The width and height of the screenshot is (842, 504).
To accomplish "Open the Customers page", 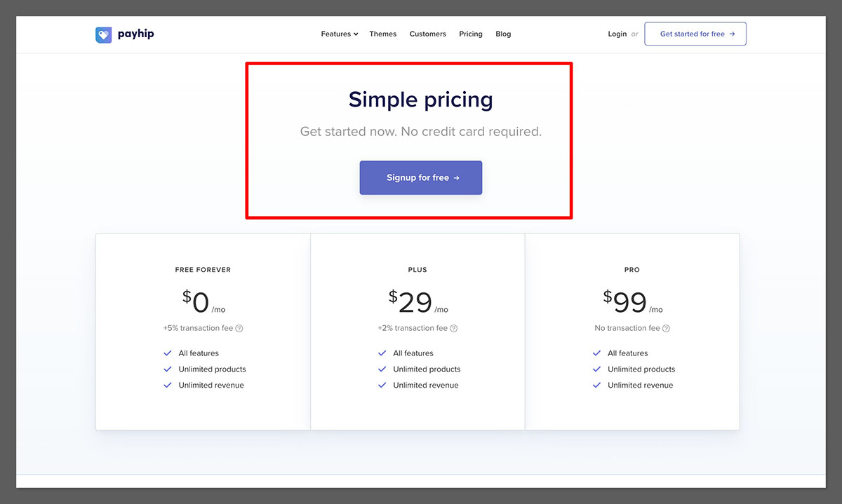I will (428, 34).
